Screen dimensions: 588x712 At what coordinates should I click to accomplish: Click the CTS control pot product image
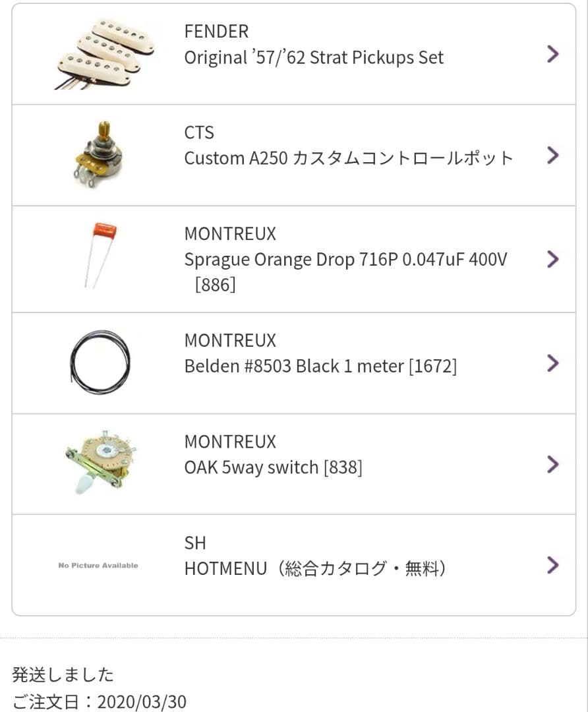98,154
